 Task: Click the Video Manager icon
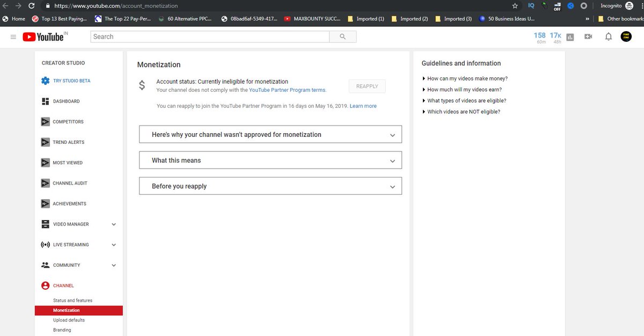[46, 224]
